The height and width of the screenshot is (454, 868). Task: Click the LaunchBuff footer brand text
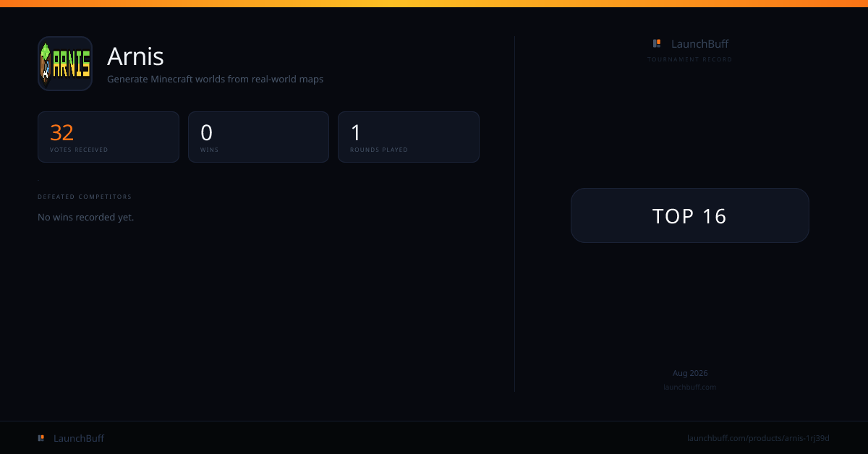tap(79, 438)
